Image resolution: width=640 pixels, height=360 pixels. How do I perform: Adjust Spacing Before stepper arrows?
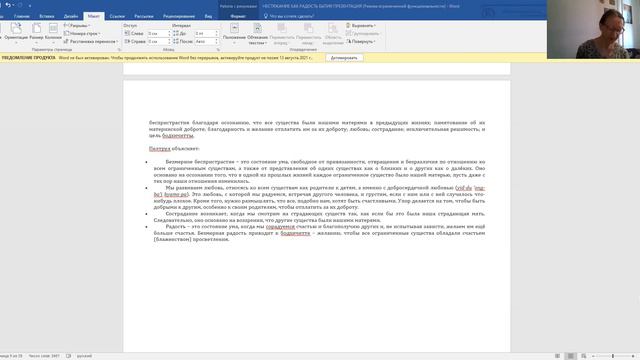tap(217, 33)
